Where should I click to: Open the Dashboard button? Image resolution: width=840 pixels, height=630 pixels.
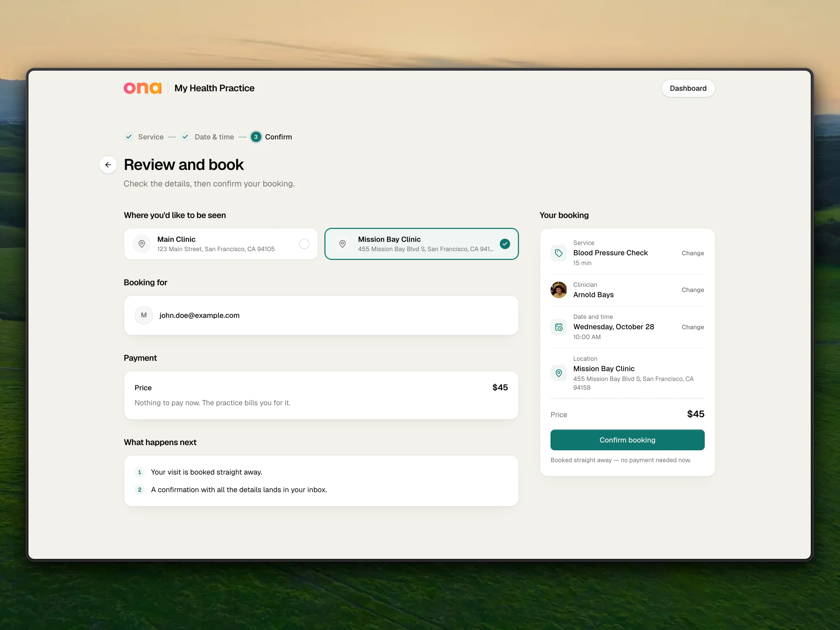click(688, 88)
